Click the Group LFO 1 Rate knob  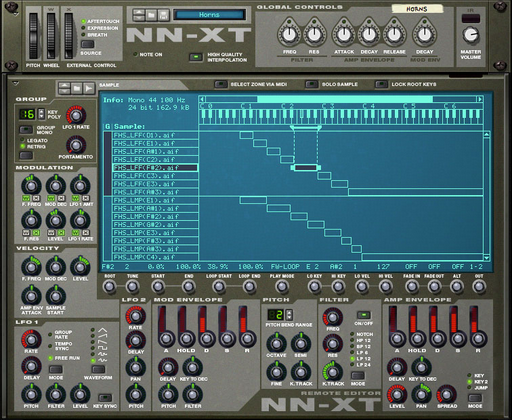(76, 115)
